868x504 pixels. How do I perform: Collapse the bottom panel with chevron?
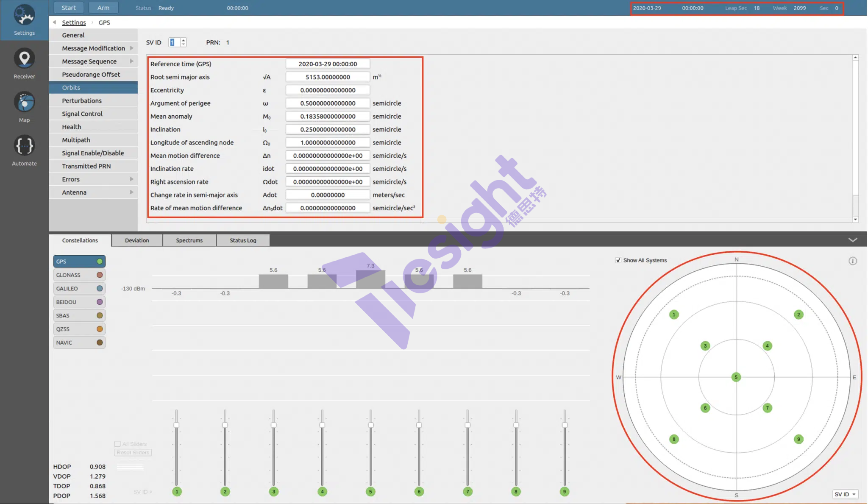pos(853,240)
